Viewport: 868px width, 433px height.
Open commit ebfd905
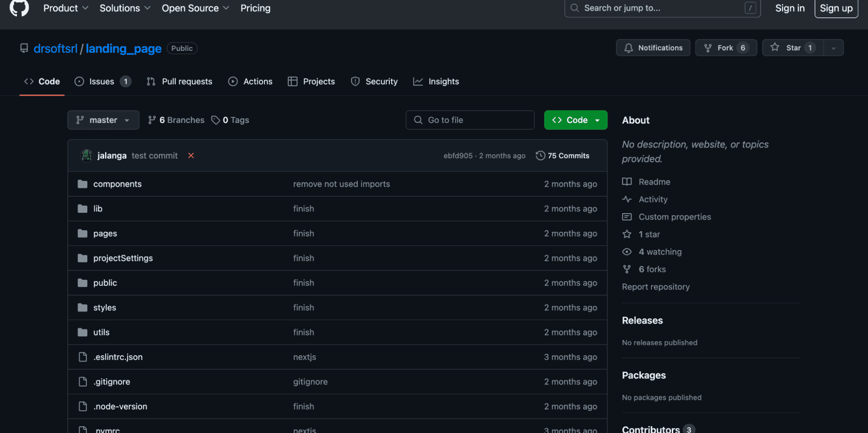pos(458,155)
